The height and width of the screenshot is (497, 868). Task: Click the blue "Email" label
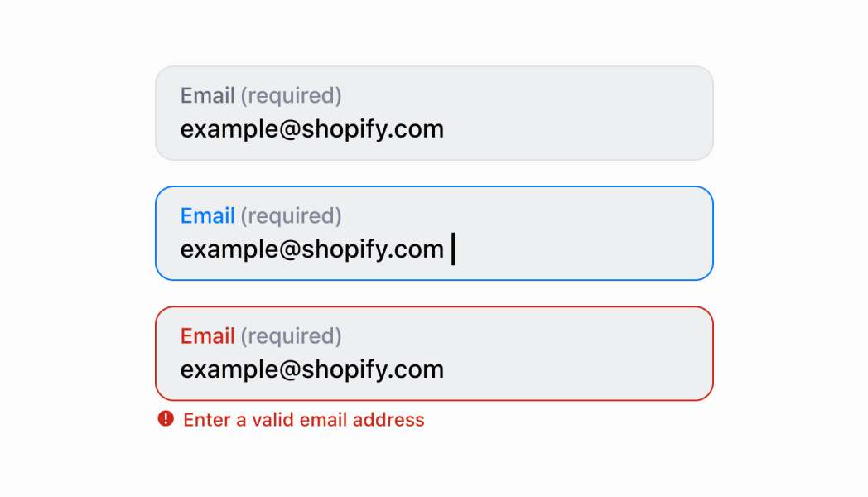click(208, 216)
